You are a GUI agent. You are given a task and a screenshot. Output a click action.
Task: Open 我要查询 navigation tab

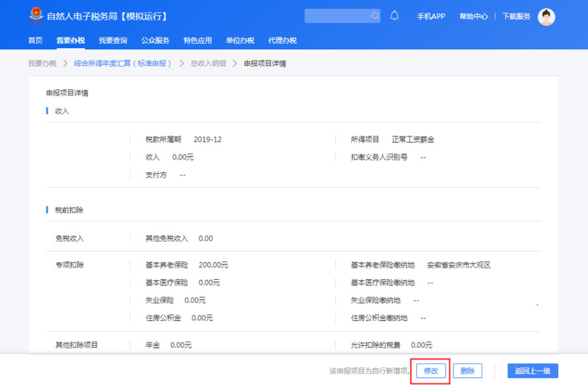click(x=113, y=41)
